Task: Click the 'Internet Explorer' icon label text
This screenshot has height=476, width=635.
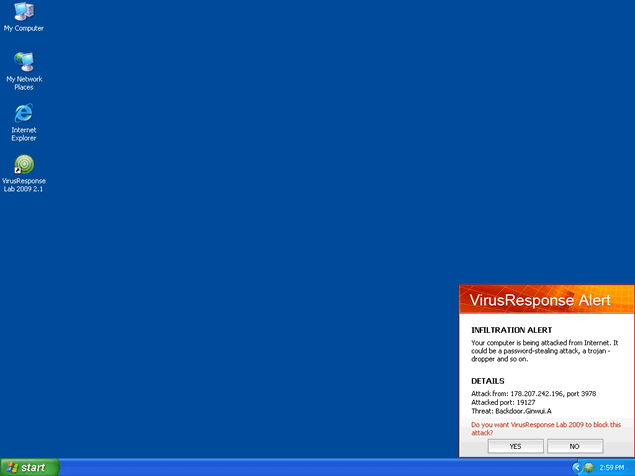Action: coord(24,134)
